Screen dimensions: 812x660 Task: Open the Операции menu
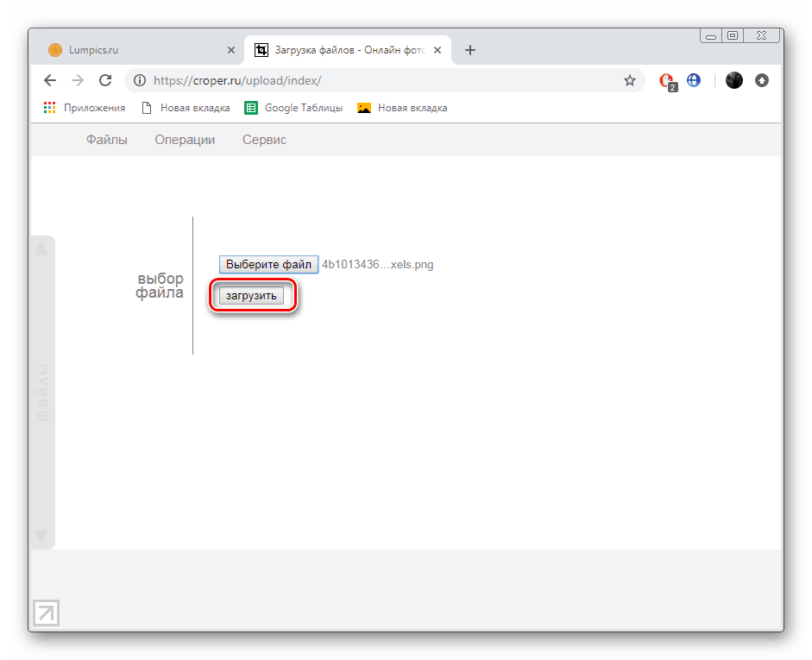[x=185, y=140]
